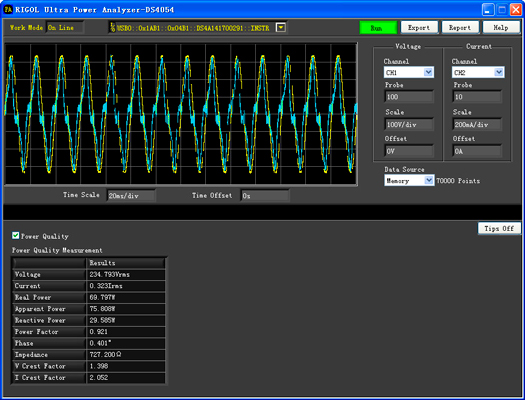Select the Current Scale 200mA/div field
The height and width of the screenshot is (400, 525).
[x=477, y=125]
